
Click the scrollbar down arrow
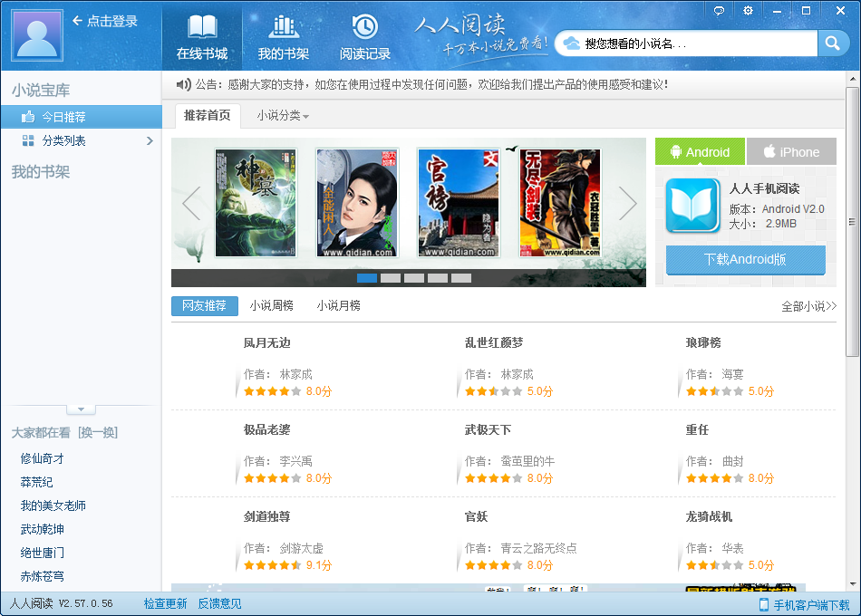[852, 584]
